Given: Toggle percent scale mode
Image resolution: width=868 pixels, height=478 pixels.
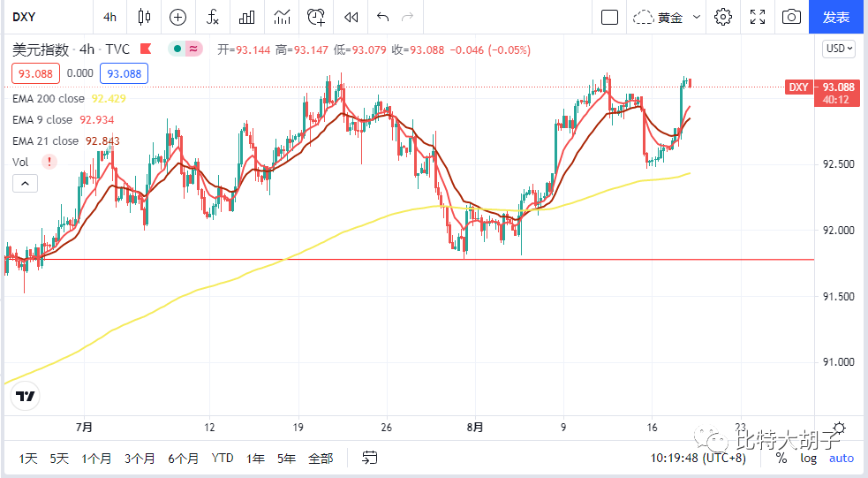Looking at the screenshot, I should (781, 458).
